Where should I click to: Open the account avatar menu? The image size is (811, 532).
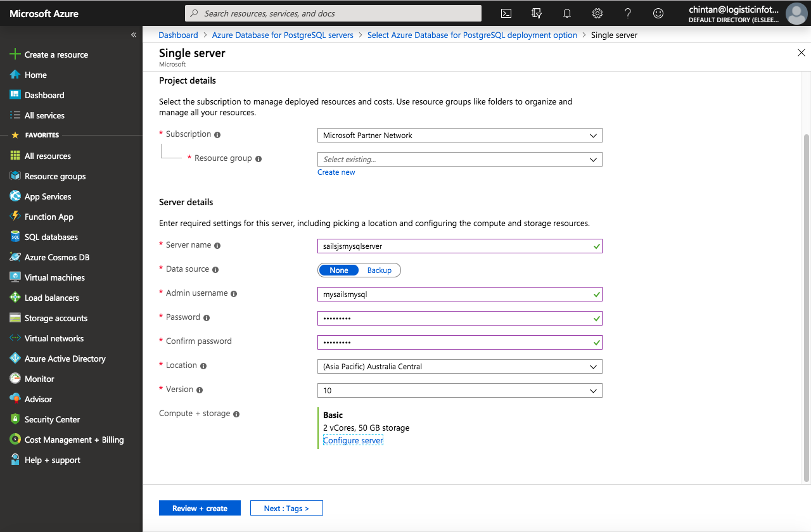pos(796,13)
